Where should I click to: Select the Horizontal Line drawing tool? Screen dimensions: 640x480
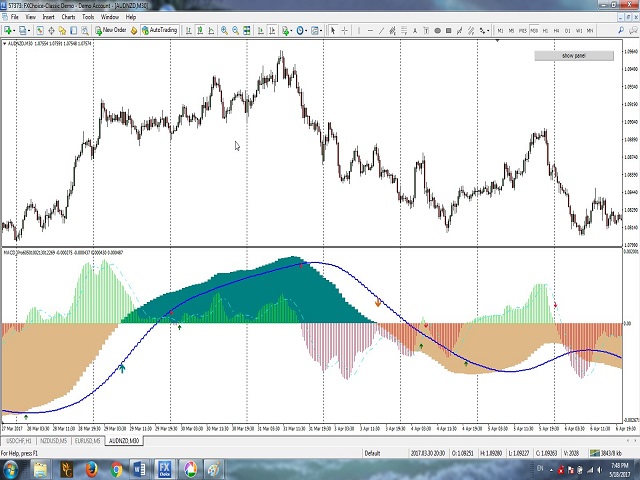click(x=370, y=31)
